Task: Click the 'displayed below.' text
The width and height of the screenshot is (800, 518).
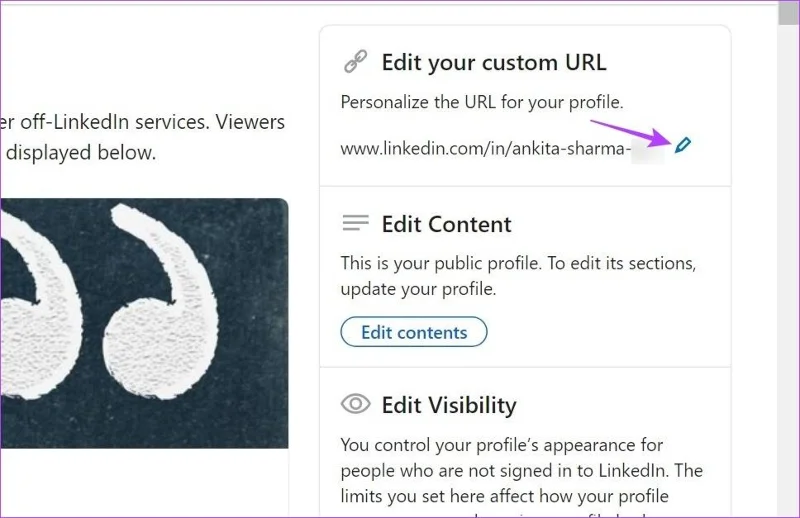Action: pos(81,153)
